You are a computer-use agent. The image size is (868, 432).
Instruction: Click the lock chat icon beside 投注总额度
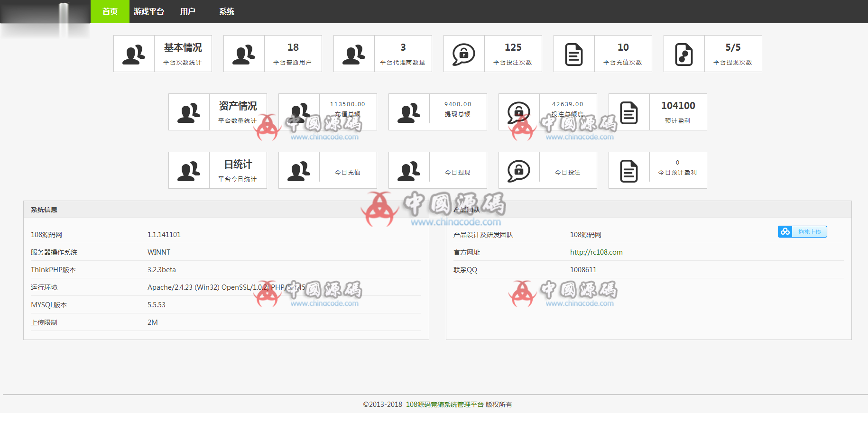click(519, 112)
